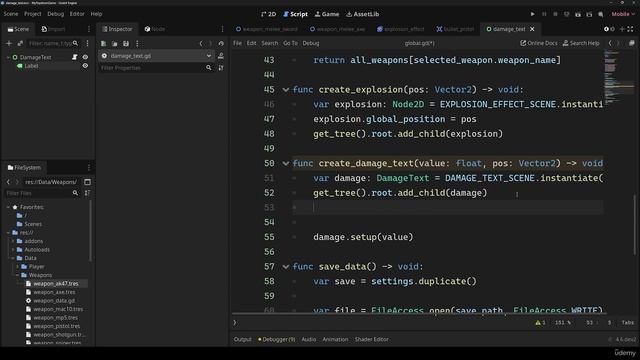
Task: Toggle FileSystem split view mode icon
Action: coord(87,182)
